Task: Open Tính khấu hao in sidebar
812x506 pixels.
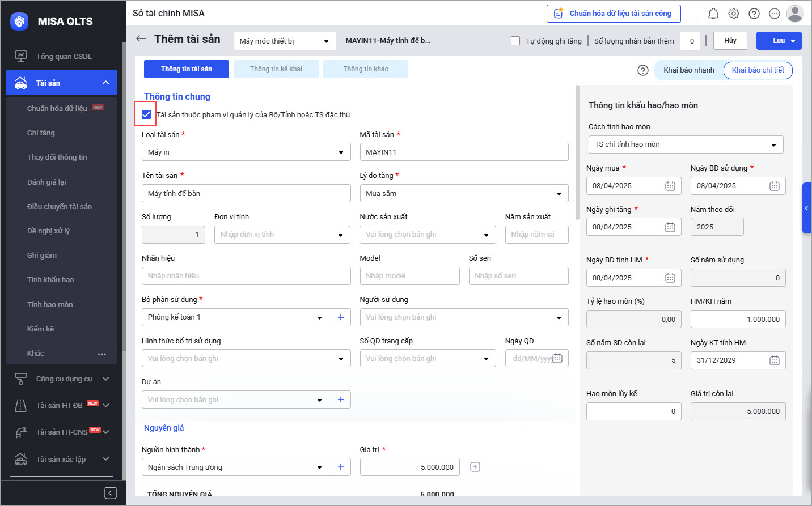Action: (50, 279)
